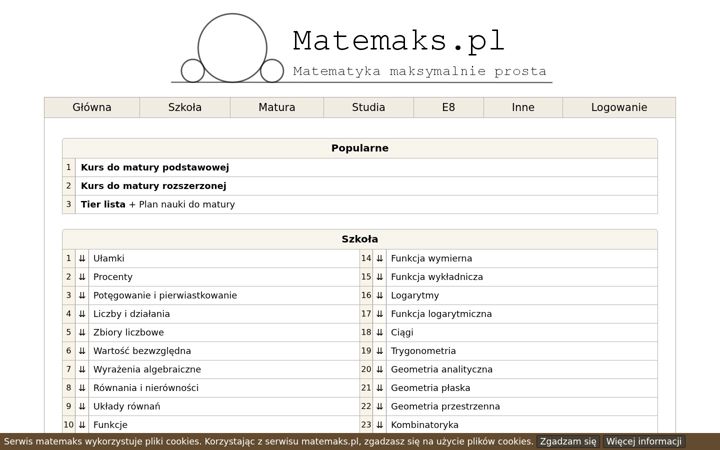Open Kurs do matury rozszerzonej
This screenshot has height=450, width=720.
[153, 186]
